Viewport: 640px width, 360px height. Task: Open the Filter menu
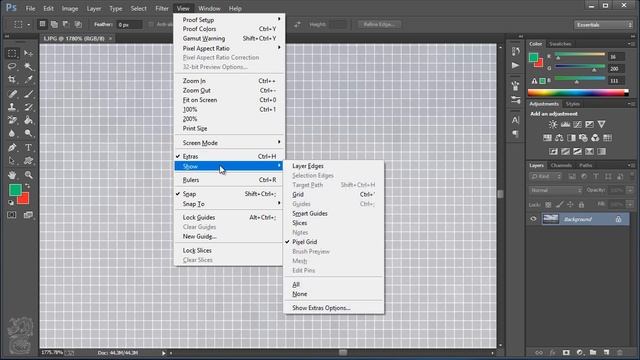point(162,8)
